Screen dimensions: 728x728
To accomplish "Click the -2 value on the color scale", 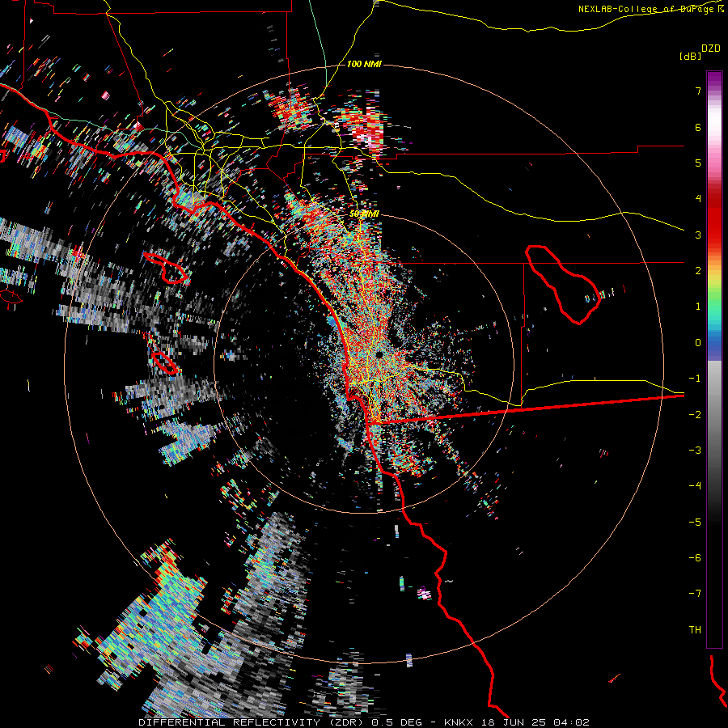I will [695, 415].
